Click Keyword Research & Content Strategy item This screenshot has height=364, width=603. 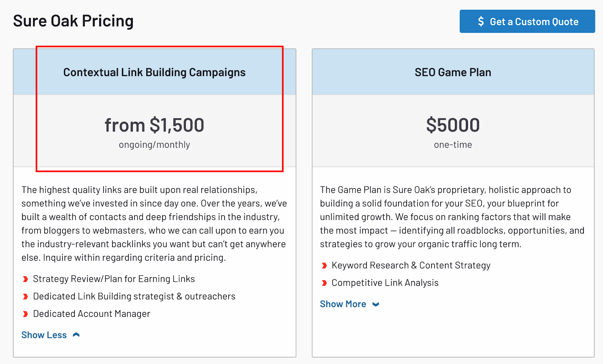tap(411, 265)
